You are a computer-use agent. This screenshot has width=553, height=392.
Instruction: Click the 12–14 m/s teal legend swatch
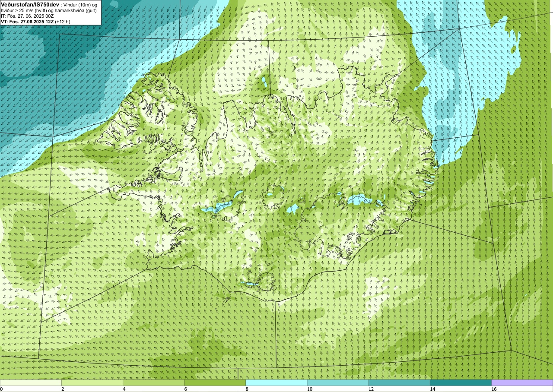point(399,383)
